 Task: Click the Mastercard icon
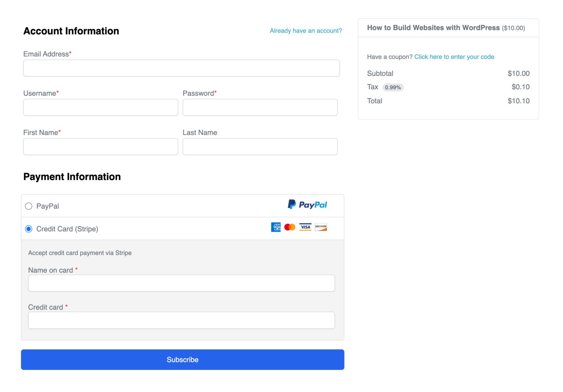(290, 227)
